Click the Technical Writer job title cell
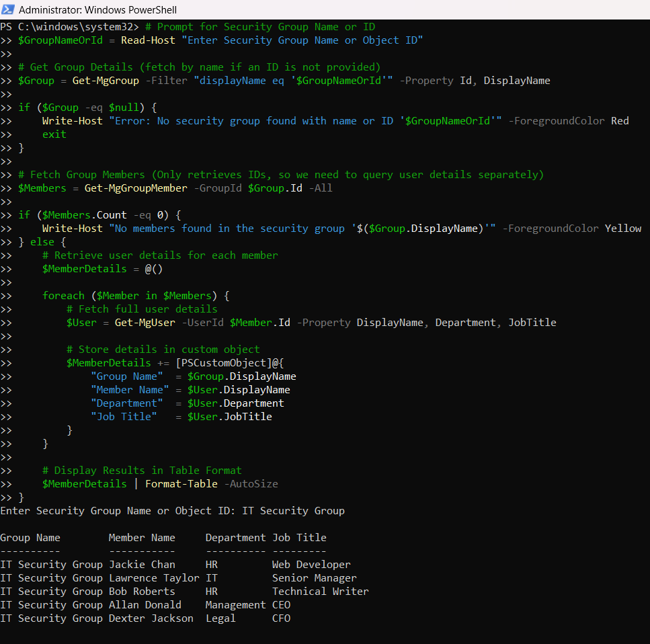The width and height of the screenshot is (650, 644). pos(320,592)
